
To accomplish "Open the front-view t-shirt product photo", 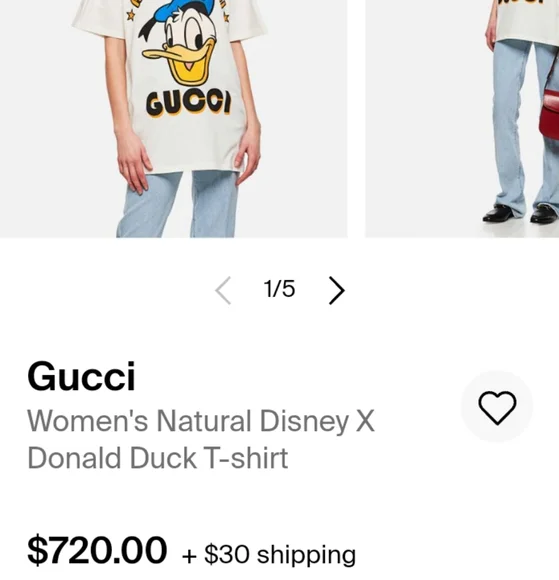I will [x=174, y=118].
